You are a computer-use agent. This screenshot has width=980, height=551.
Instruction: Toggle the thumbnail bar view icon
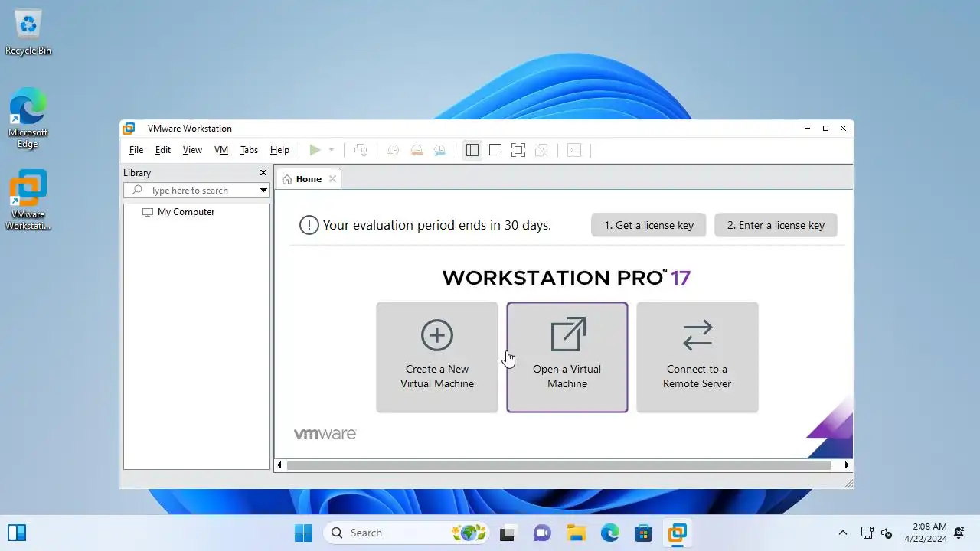pos(495,150)
